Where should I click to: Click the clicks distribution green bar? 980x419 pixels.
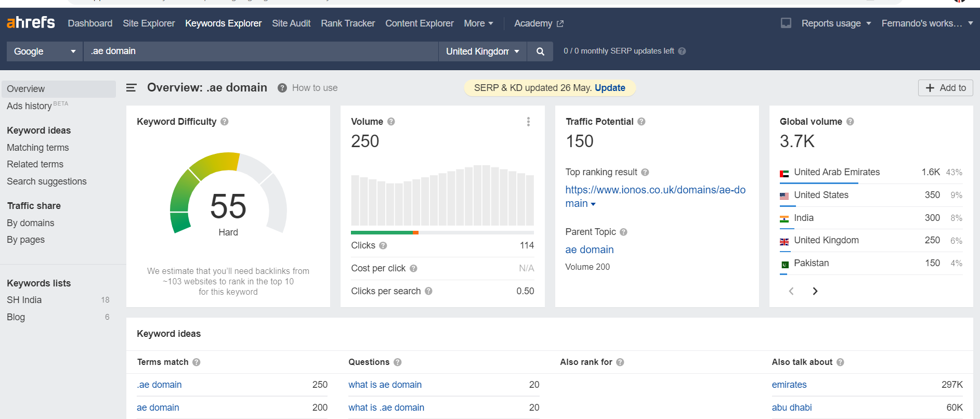pos(382,232)
